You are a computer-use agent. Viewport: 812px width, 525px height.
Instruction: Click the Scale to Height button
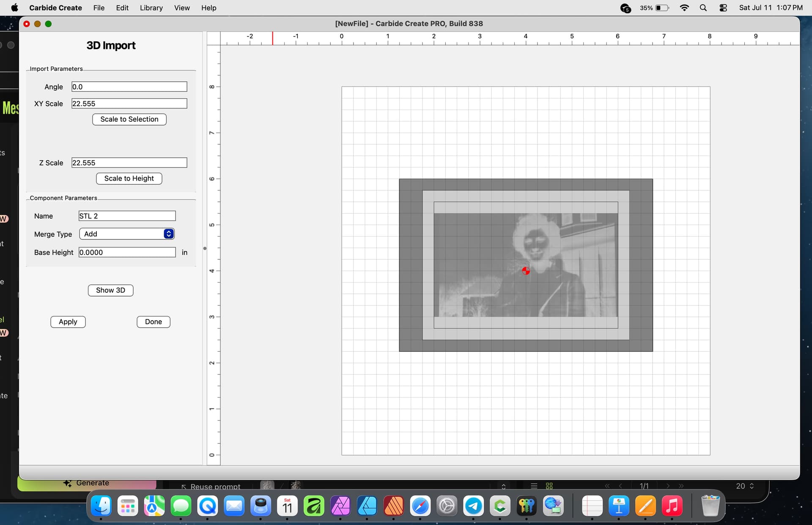[129, 179]
